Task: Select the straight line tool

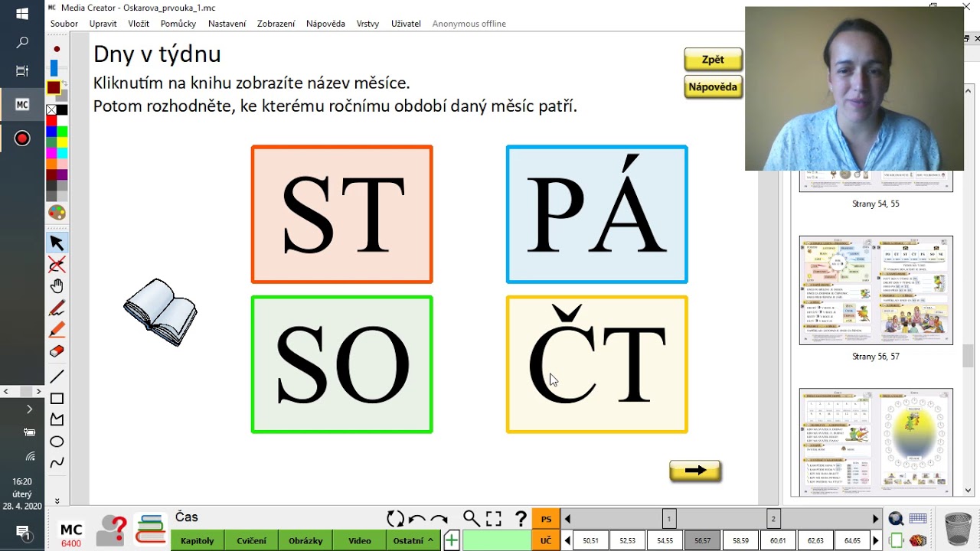Action: 57,377
